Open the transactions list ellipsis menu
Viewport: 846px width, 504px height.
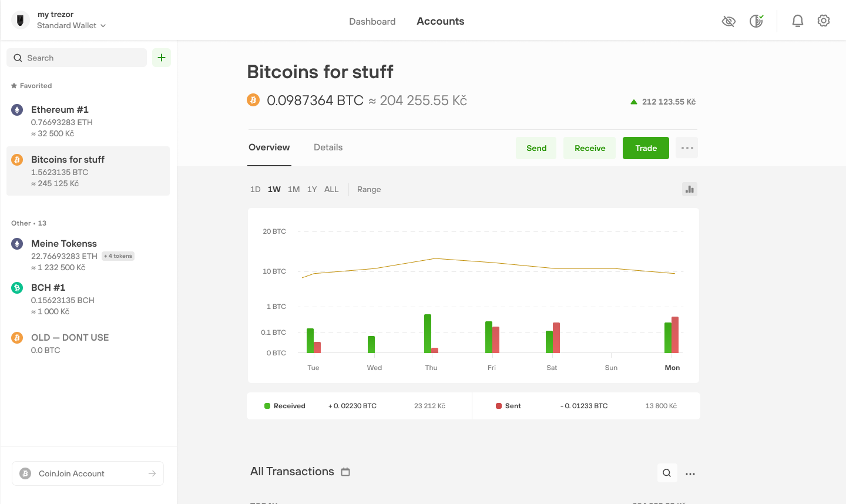click(690, 473)
